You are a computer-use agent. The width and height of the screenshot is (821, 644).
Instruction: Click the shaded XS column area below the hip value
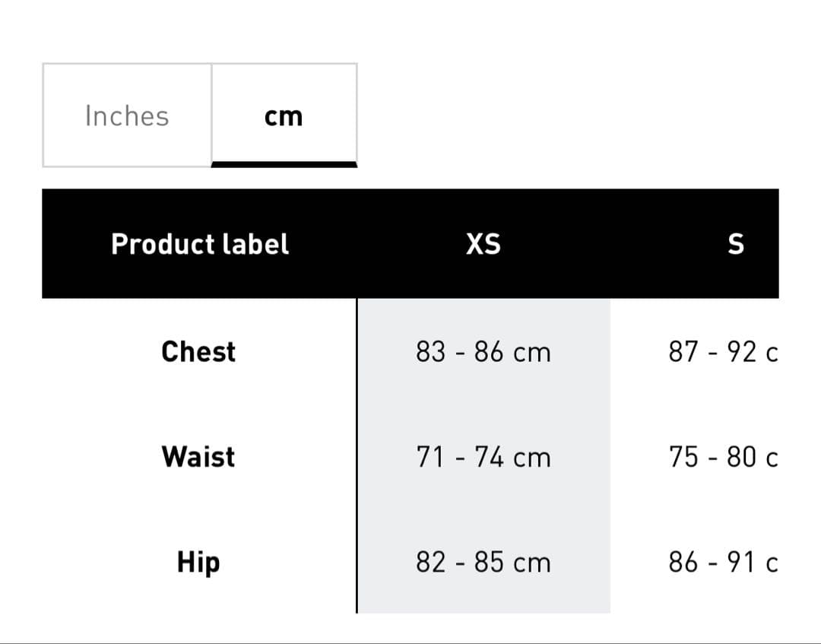point(483,598)
